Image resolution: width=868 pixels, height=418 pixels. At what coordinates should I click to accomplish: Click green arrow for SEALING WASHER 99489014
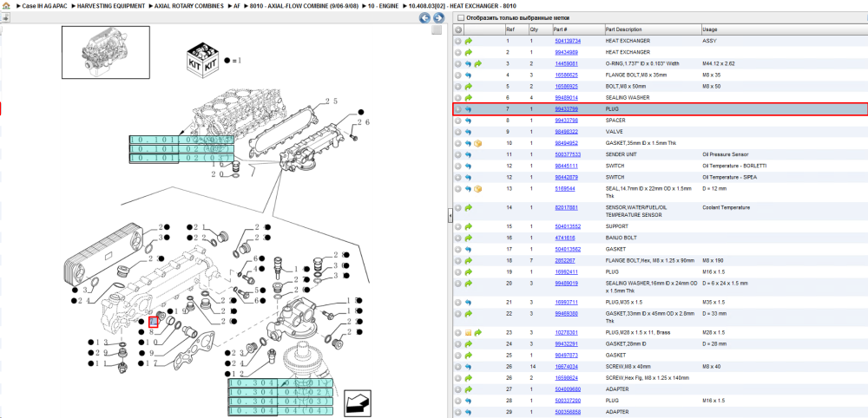(469, 98)
